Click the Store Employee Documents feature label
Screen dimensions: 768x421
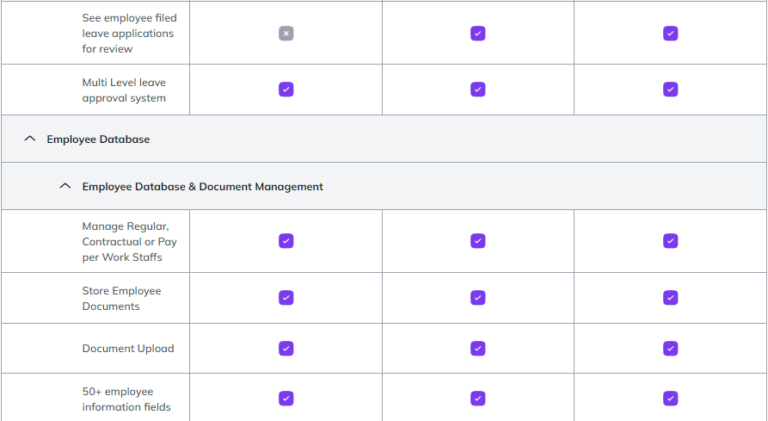coord(121,298)
